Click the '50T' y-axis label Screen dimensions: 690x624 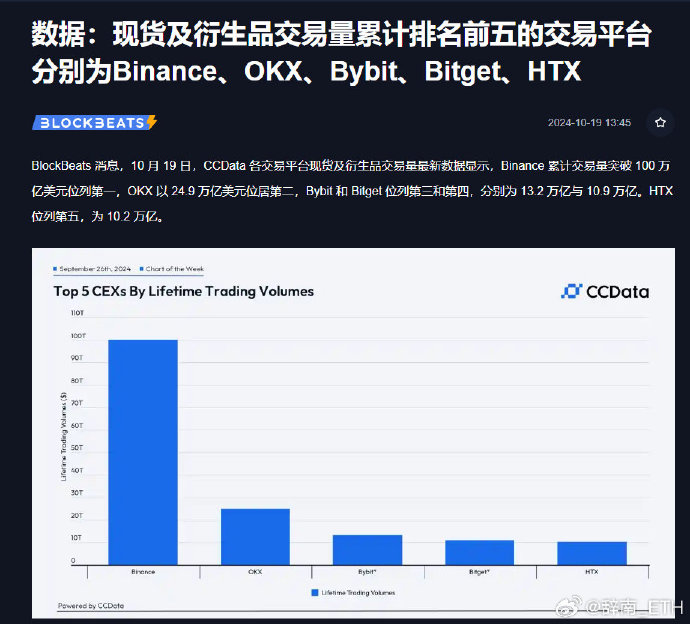coord(77,448)
